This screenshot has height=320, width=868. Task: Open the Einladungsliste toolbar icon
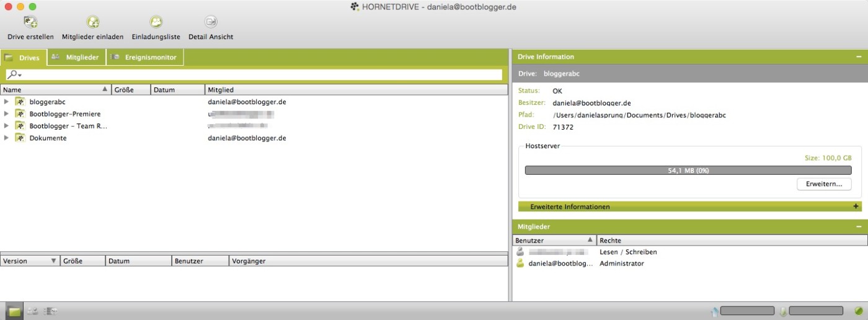click(x=156, y=22)
